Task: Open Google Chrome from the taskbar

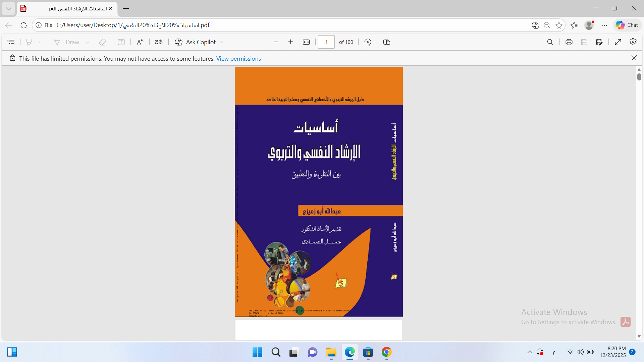Action: click(386, 352)
